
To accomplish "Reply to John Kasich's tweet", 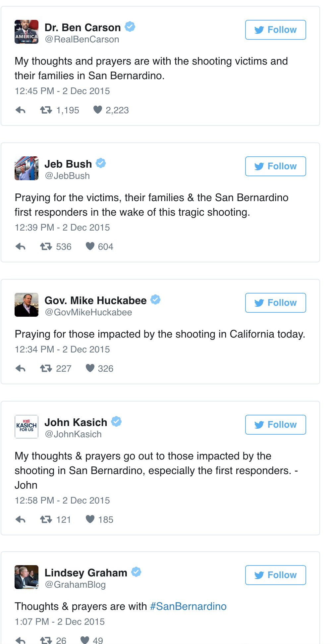I will pyautogui.click(x=21, y=519).
